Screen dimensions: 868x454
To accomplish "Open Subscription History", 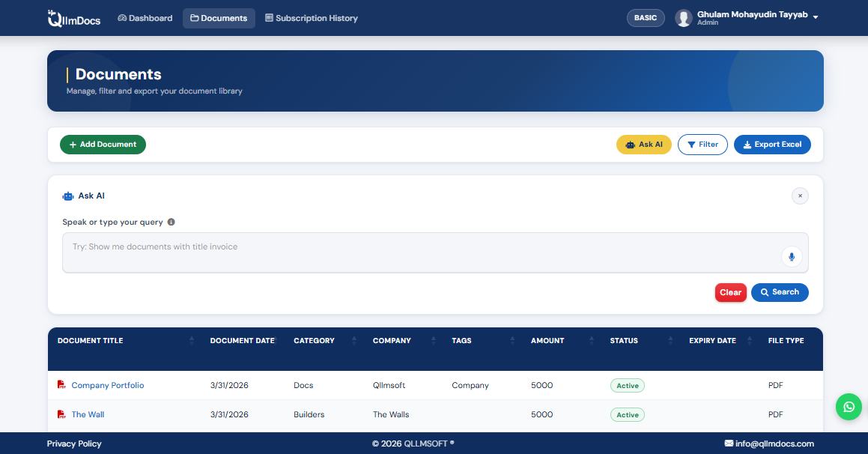I will 312,17.
